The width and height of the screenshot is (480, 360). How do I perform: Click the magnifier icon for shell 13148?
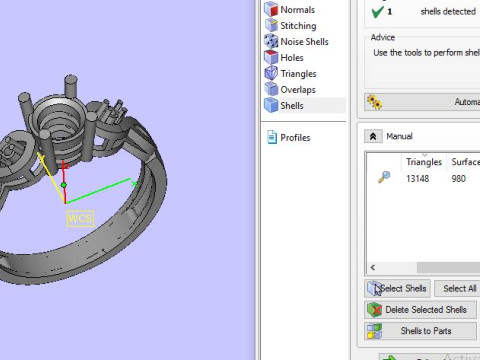(384, 177)
